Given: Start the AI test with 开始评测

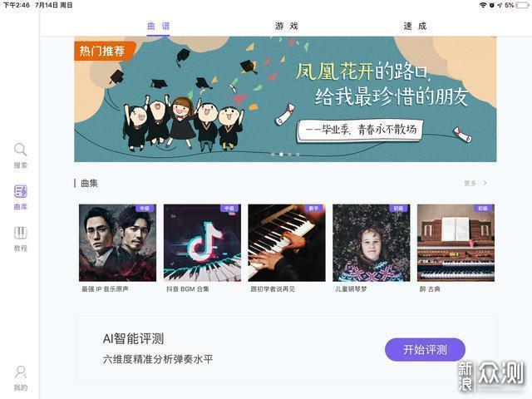Looking at the screenshot, I should [425, 349].
